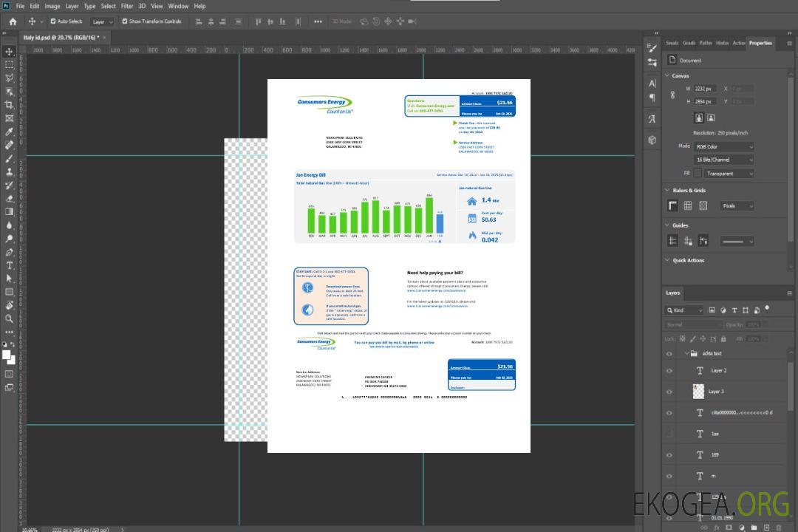Screen dimensions: 798x532
Task: Open the Filter menu
Action: 127,6
